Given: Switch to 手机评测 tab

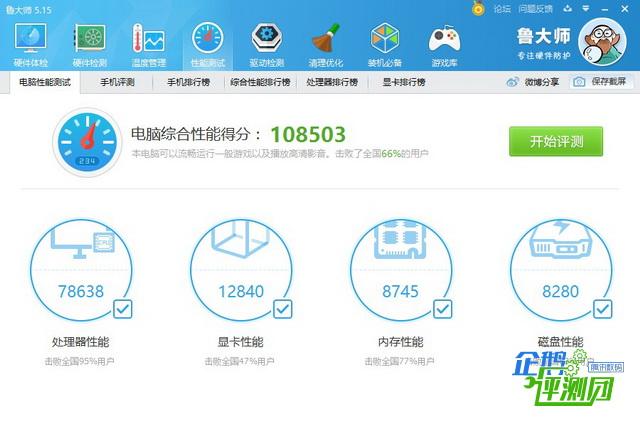Looking at the screenshot, I should click(x=117, y=82).
